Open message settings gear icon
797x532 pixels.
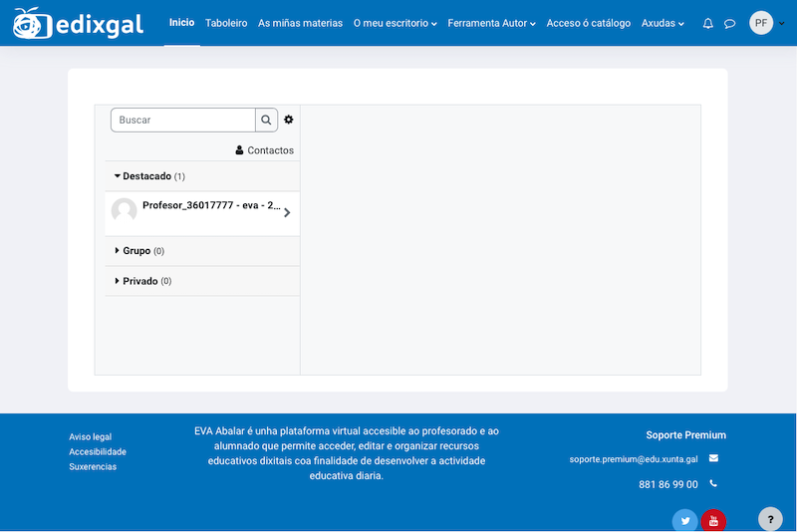(x=289, y=120)
